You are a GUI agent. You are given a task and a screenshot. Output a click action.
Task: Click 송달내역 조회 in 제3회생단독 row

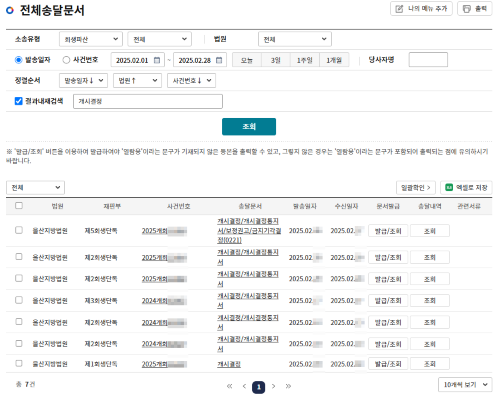[430, 301]
